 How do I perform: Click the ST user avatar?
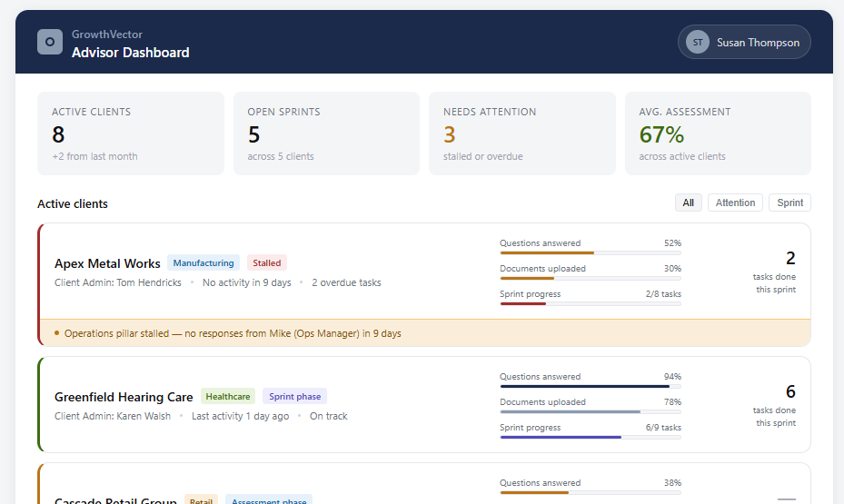coord(698,42)
